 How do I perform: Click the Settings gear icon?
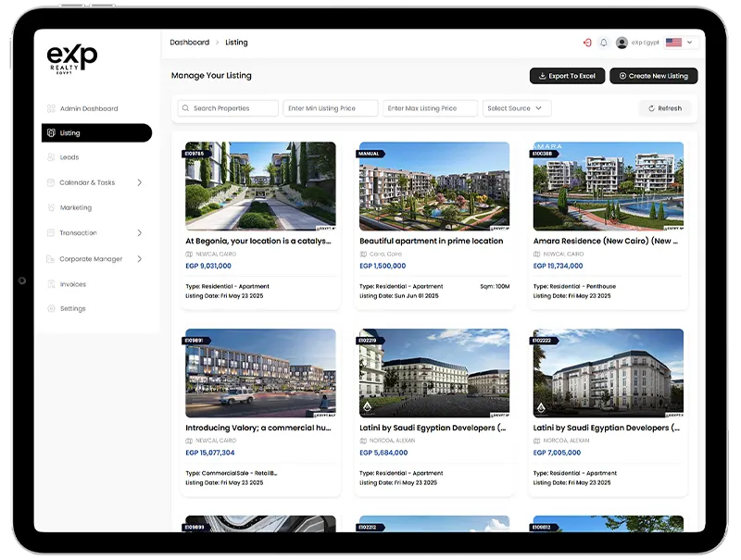pos(51,309)
